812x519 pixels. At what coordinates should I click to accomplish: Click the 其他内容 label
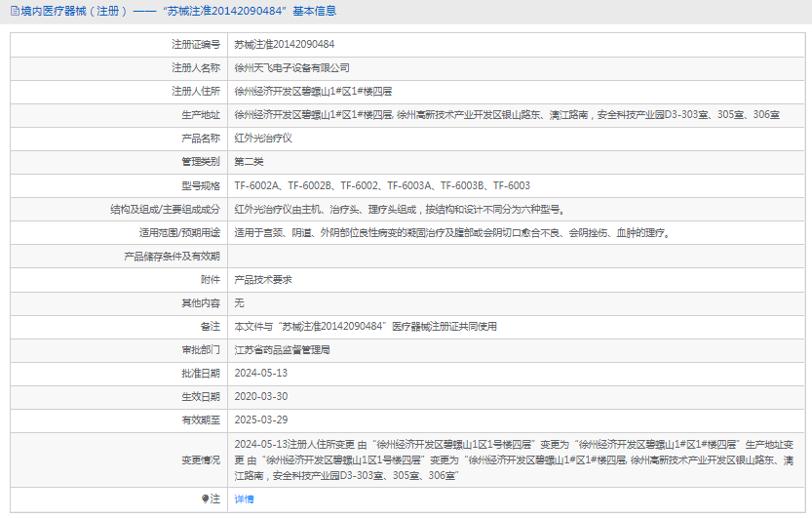201,302
